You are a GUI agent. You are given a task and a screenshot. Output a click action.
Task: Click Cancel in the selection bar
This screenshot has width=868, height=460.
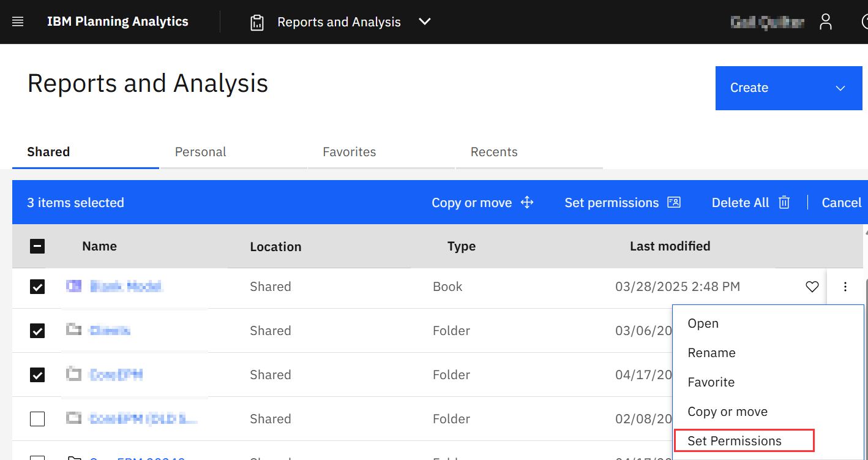click(x=841, y=203)
